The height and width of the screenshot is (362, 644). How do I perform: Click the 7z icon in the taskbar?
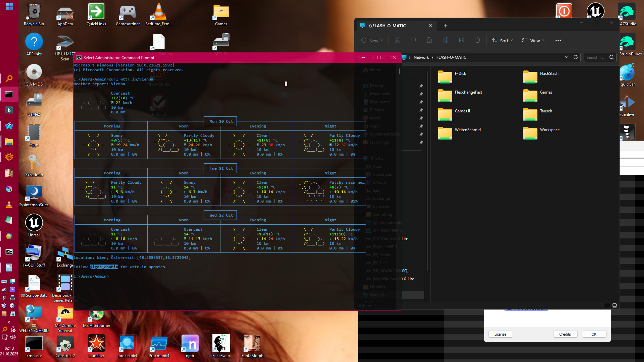(9, 252)
